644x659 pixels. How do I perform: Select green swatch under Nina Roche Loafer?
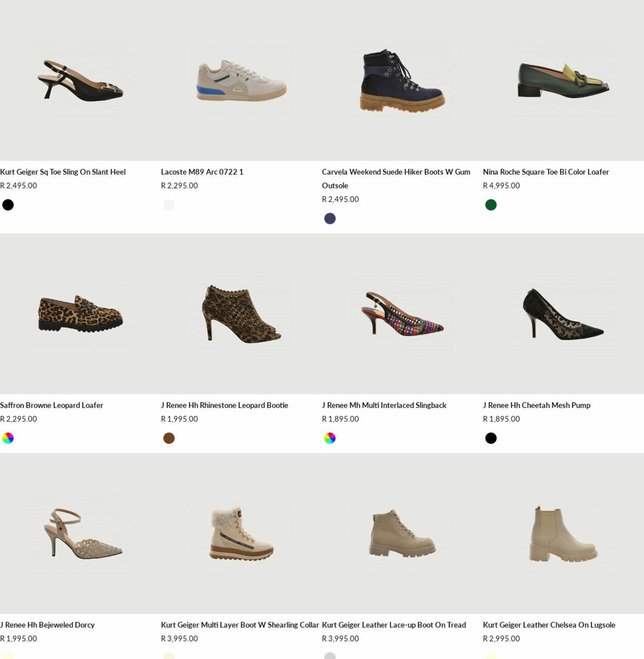click(491, 205)
